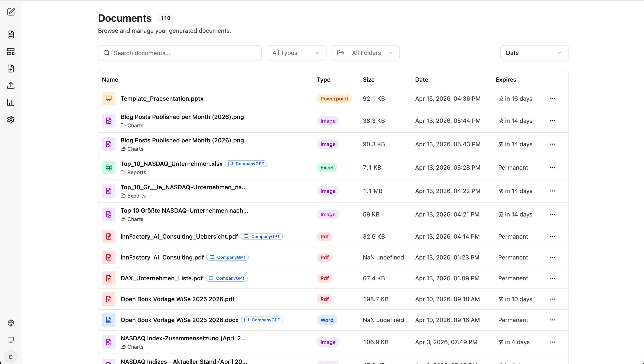Click the CompanyGPT tag on innFactory_AI_Consulting.pdf

[228, 258]
